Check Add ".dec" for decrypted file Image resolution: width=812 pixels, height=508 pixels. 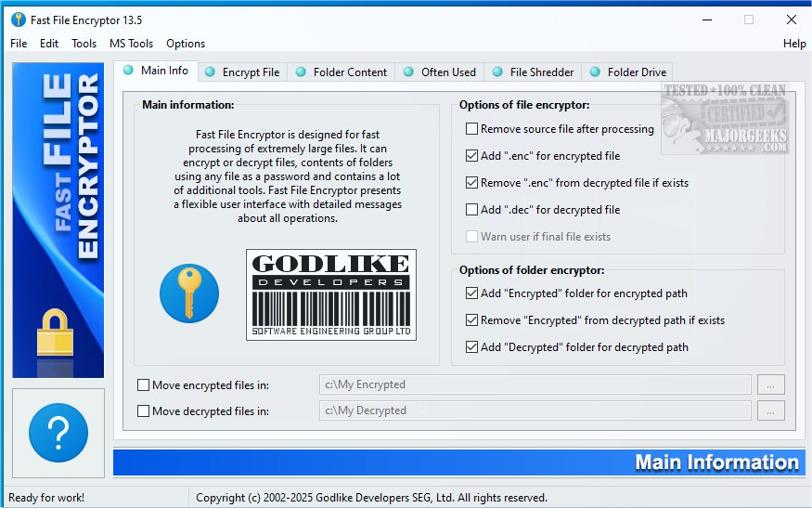click(472, 210)
